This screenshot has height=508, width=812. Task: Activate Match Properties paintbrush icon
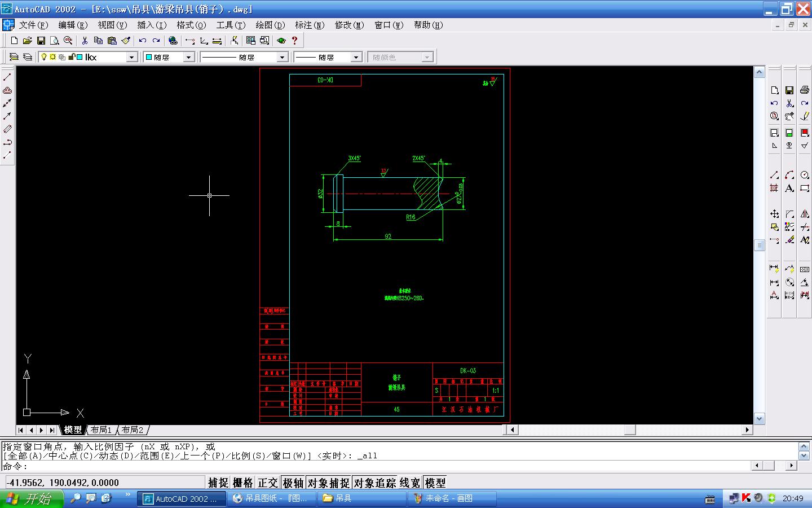[126, 41]
